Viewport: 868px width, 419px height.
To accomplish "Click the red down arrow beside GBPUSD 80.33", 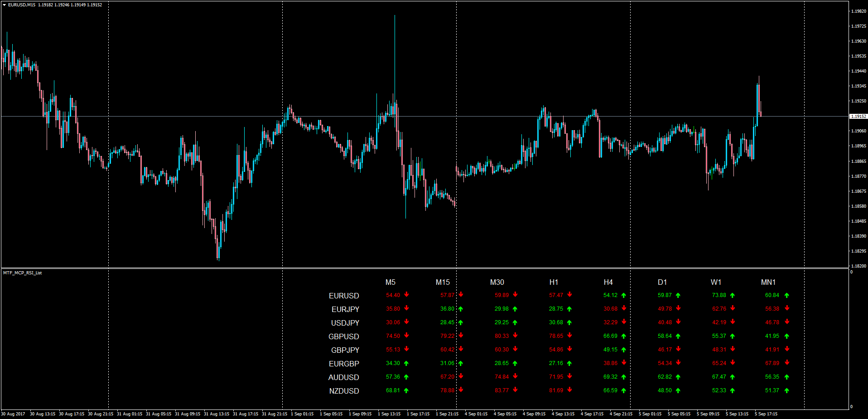I will 515,335.
